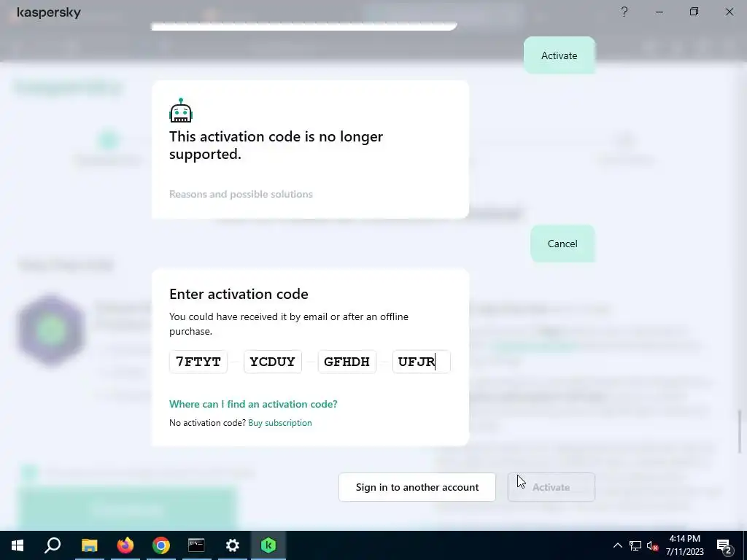This screenshot has width=747, height=560.
Task: Open Settings gear on the taskbar
Action: click(233, 545)
